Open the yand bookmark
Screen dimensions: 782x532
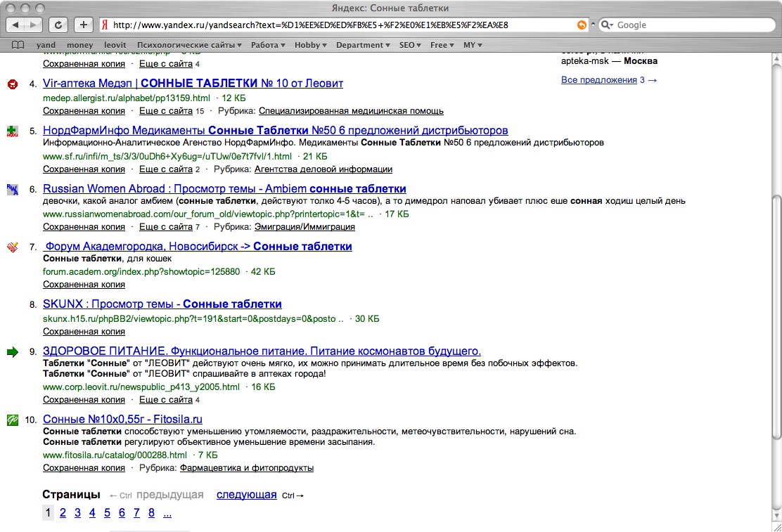coord(46,45)
